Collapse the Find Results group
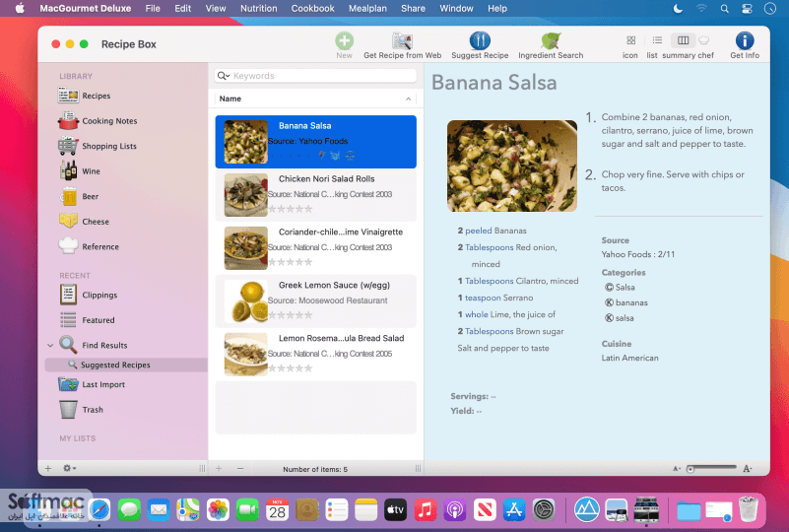 tap(50, 345)
